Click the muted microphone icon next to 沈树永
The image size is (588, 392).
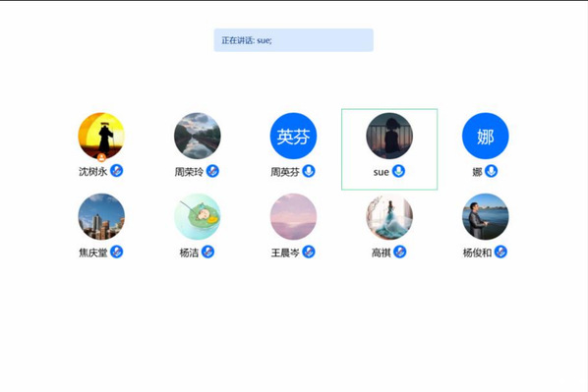click(117, 171)
